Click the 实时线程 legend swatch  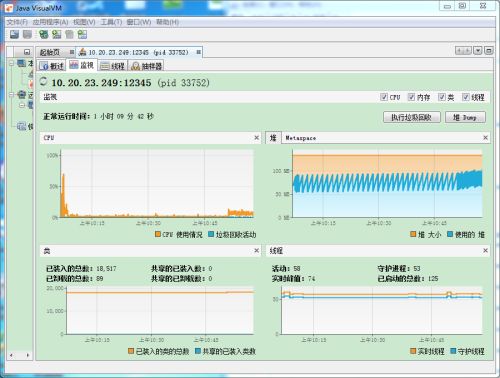[413, 351]
